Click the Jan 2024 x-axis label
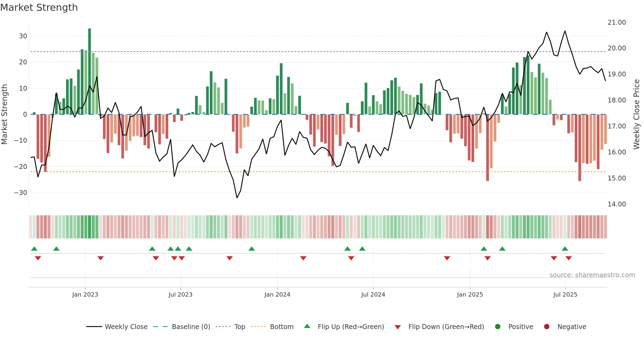This screenshot has width=644, height=362. (277, 295)
